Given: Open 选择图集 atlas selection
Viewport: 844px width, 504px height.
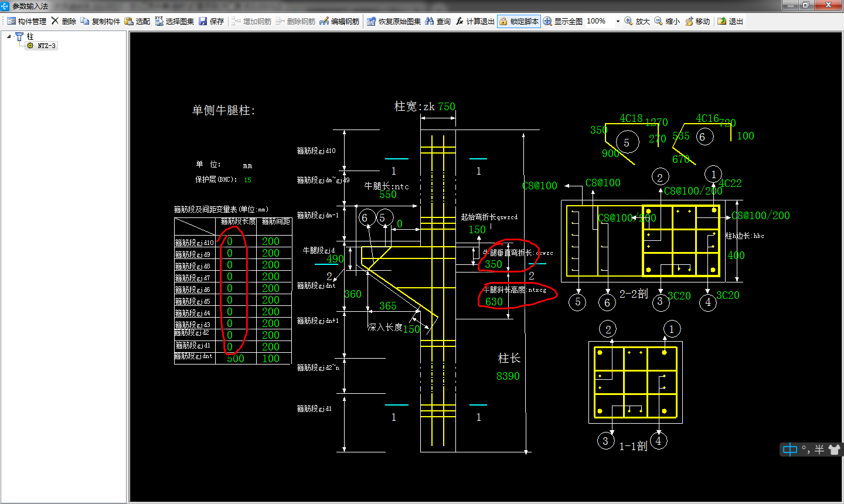Looking at the screenshot, I should coord(175,21).
